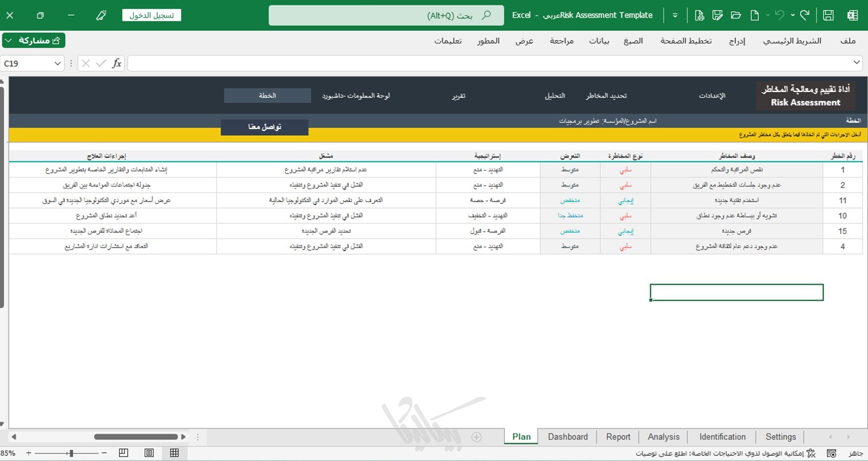
Task: Open the عرض view tab
Action: pyautogui.click(x=524, y=41)
